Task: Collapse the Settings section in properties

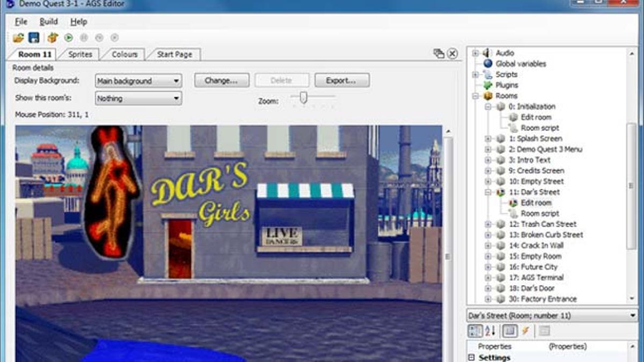Action: [472, 357]
